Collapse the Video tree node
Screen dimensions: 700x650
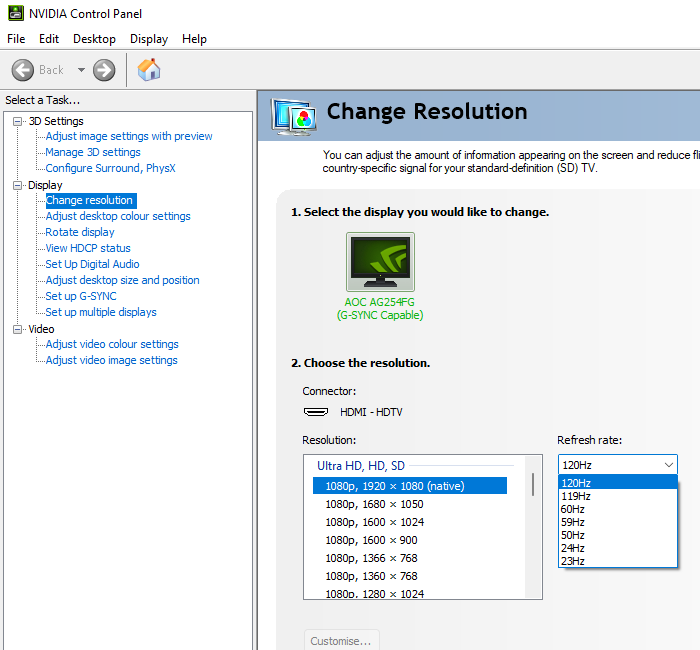pos(17,329)
